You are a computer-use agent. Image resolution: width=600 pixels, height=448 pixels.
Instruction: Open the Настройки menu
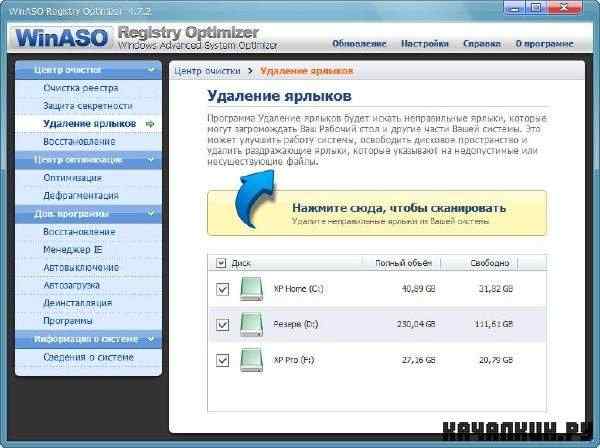pos(424,44)
